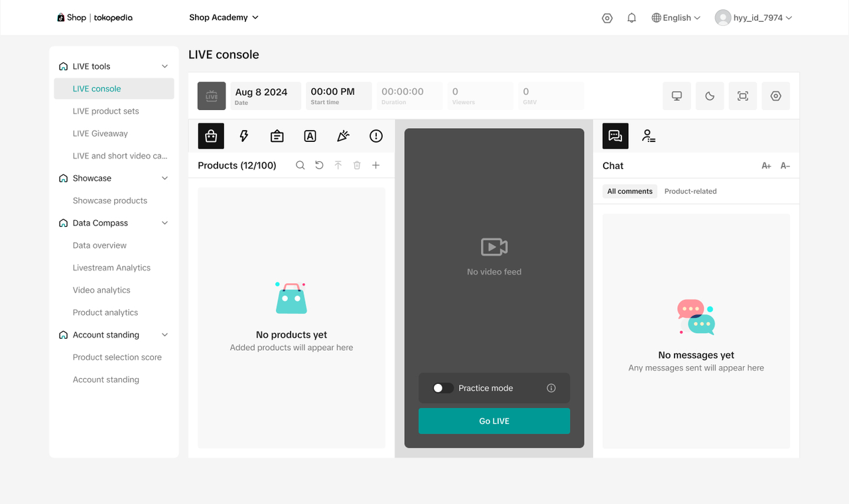849x504 pixels.
Task: Click the move-to-top arrow icon
Action: coord(338,165)
